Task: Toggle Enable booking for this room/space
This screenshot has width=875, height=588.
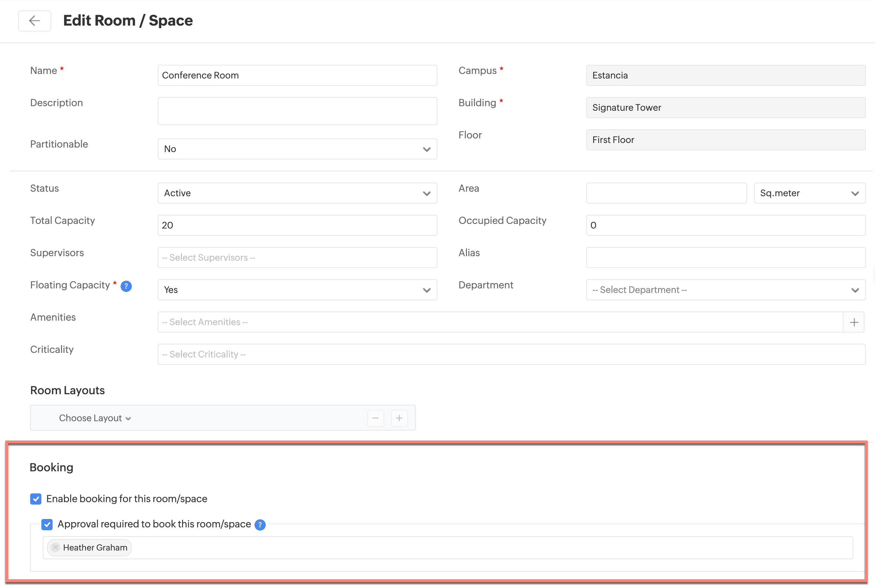Action: (36, 499)
